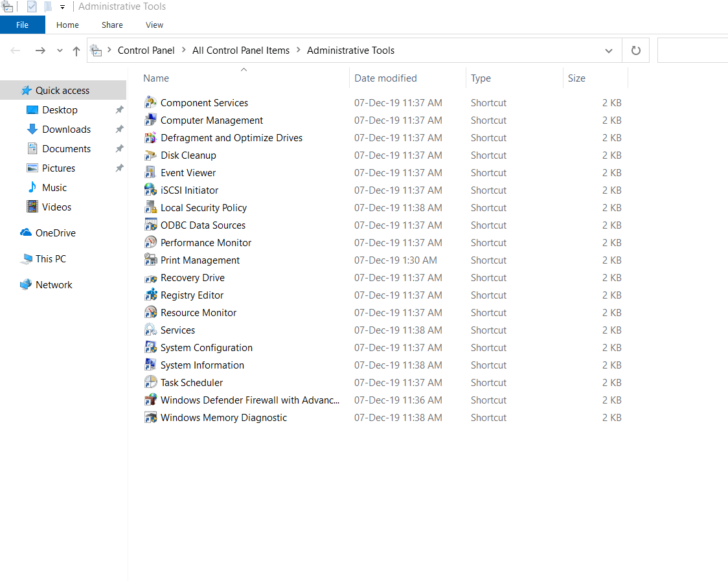Viewport: 728px width, 581px height.
Task: Click the search box field
Action: (692, 51)
